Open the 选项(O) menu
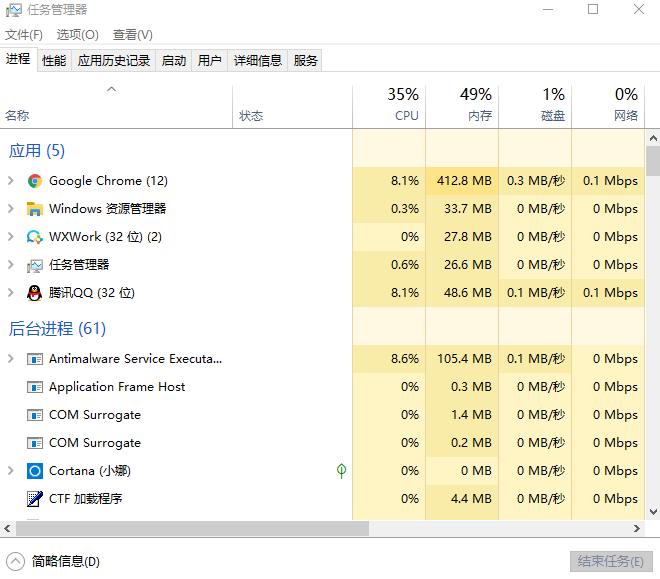Image resolution: width=660 pixels, height=579 pixels. 78,35
